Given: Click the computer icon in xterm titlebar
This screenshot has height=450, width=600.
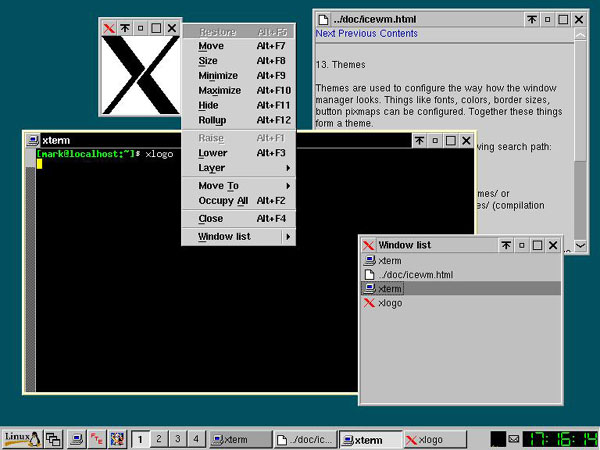Looking at the screenshot, I should [x=33, y=140].
